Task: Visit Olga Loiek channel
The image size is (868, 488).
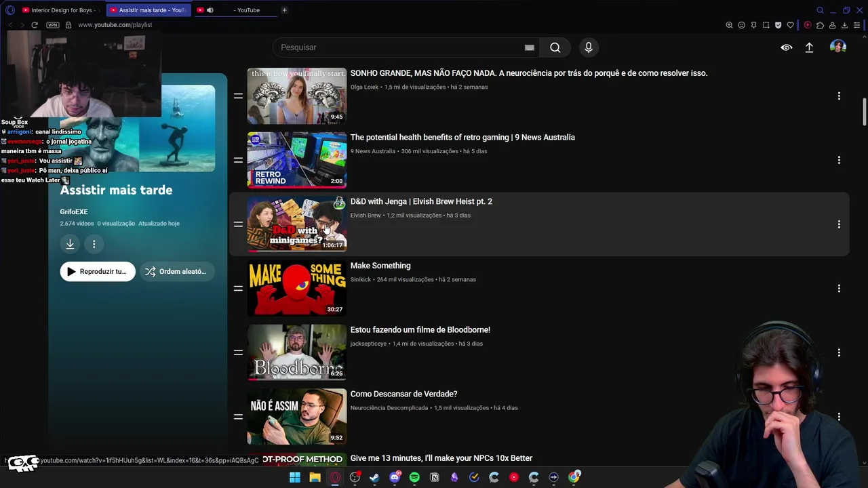Action: coord(364,87)
